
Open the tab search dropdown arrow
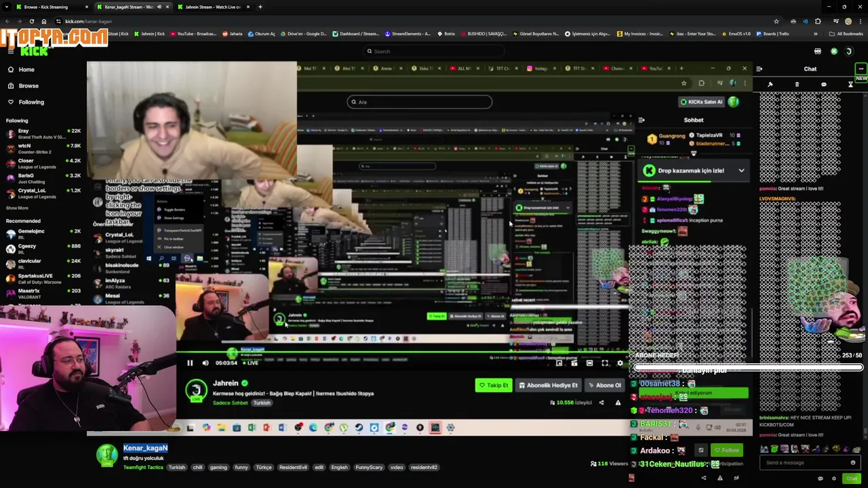[x=5, y=7]
